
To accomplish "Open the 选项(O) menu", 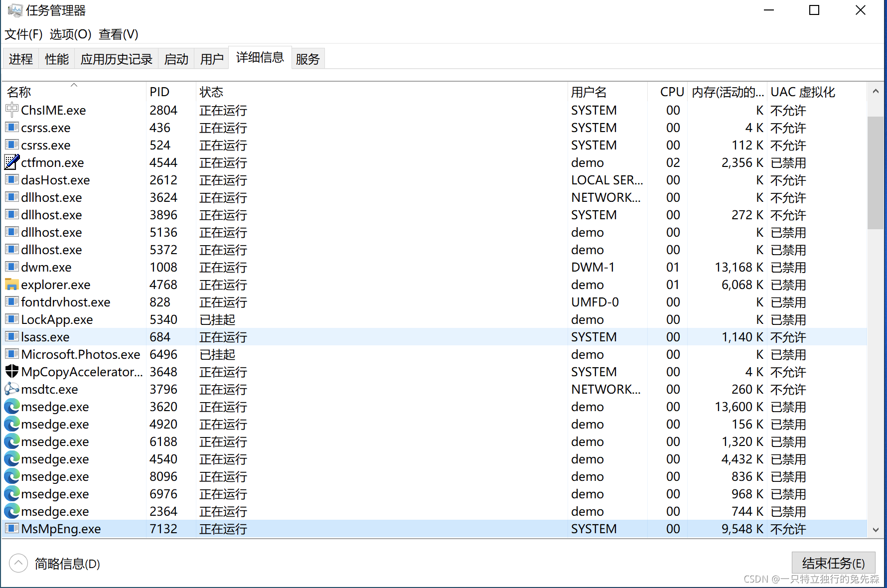I will pos(70,34).
